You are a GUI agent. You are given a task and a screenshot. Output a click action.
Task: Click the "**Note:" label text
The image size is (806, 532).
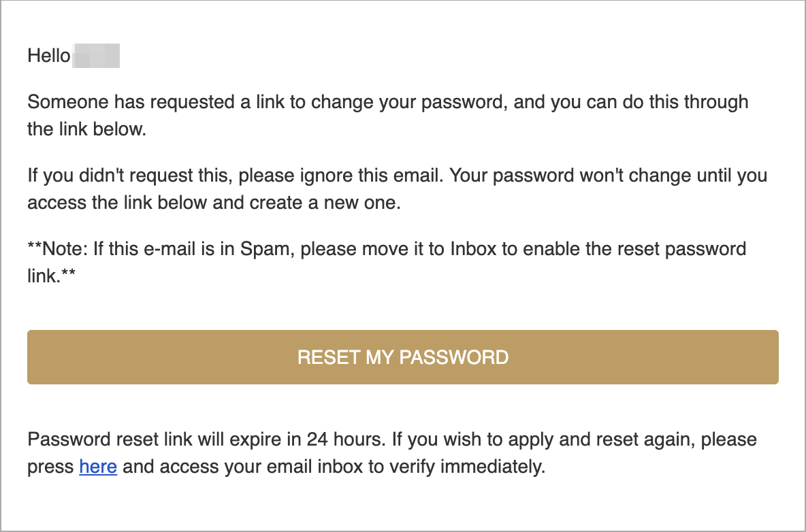58,248
